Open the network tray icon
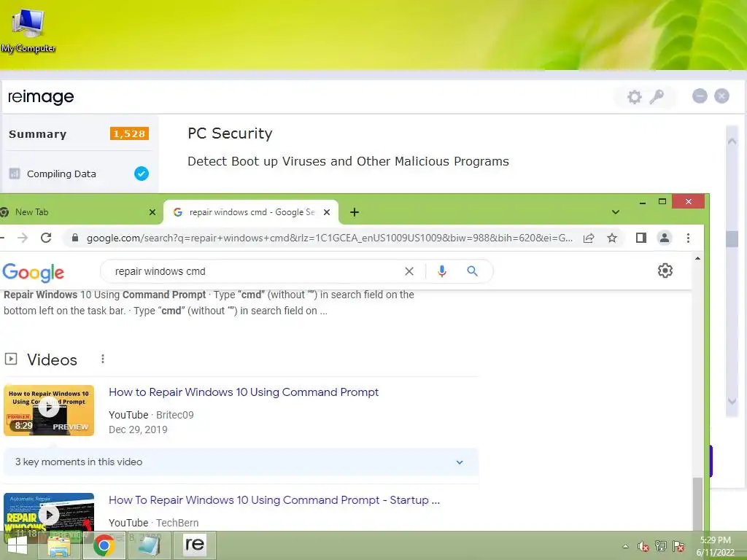Viewport: 747px width, 560px height. click(x=661, y=546)
